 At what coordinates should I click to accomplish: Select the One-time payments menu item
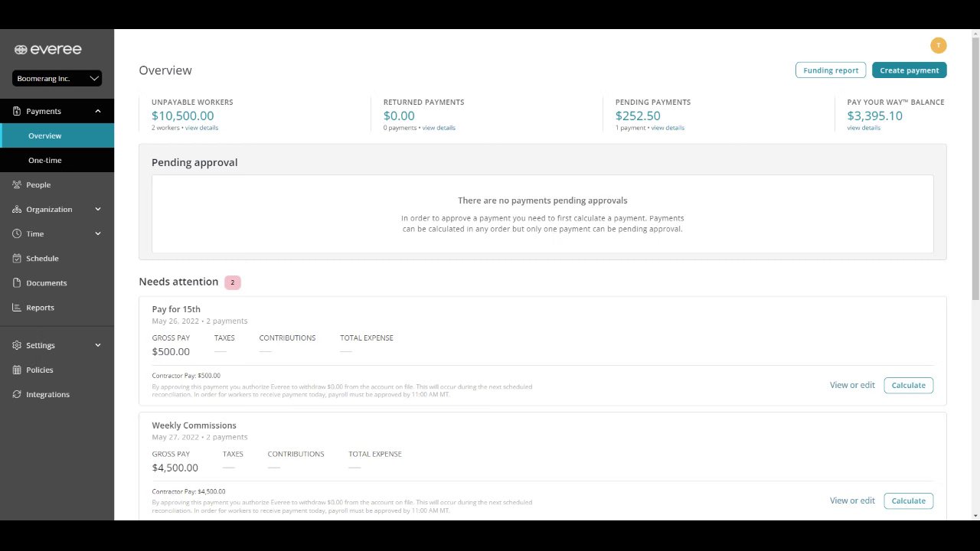45,160
